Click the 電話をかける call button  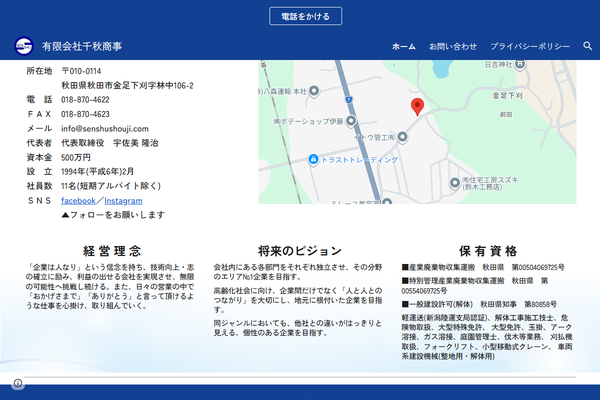tap(305, 16)
